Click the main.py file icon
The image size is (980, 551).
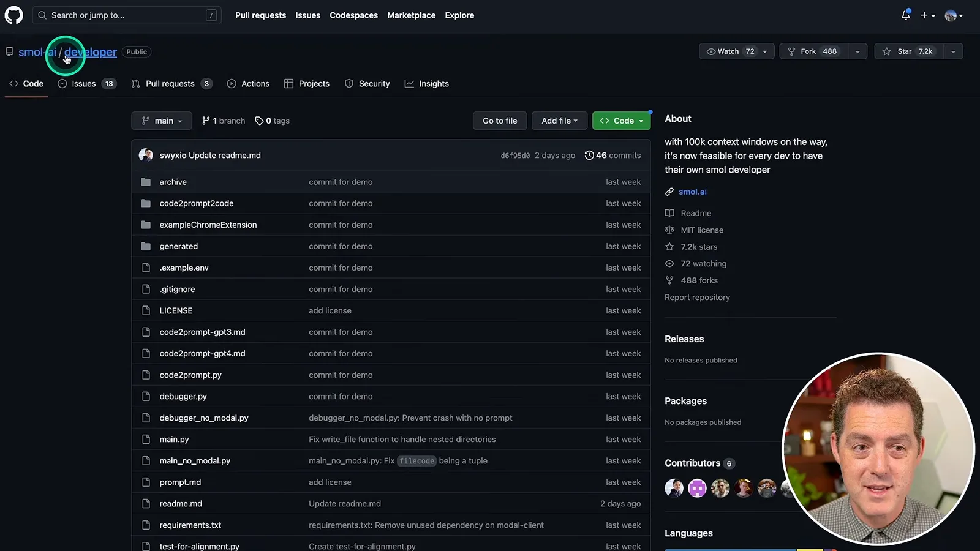click(146, 439)
